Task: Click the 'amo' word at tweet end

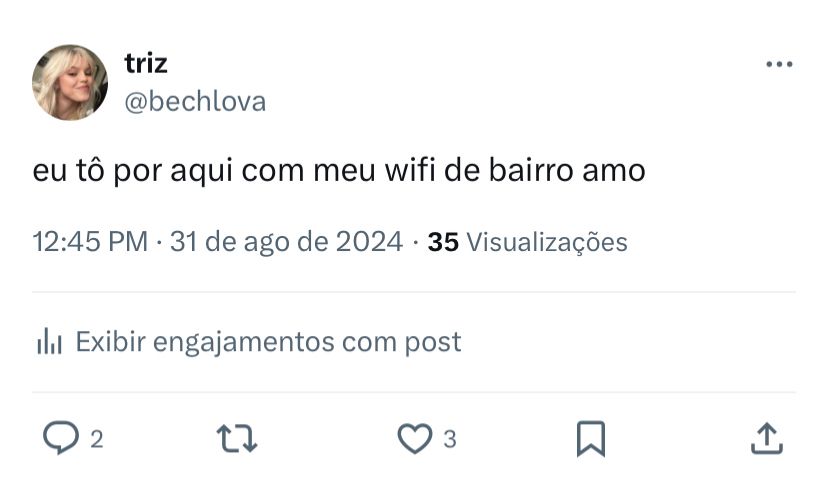Action: (x=614, y=172)
